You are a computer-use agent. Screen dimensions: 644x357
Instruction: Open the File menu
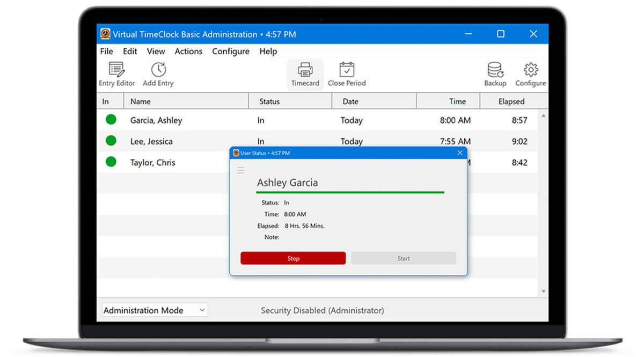click(106, 52)
